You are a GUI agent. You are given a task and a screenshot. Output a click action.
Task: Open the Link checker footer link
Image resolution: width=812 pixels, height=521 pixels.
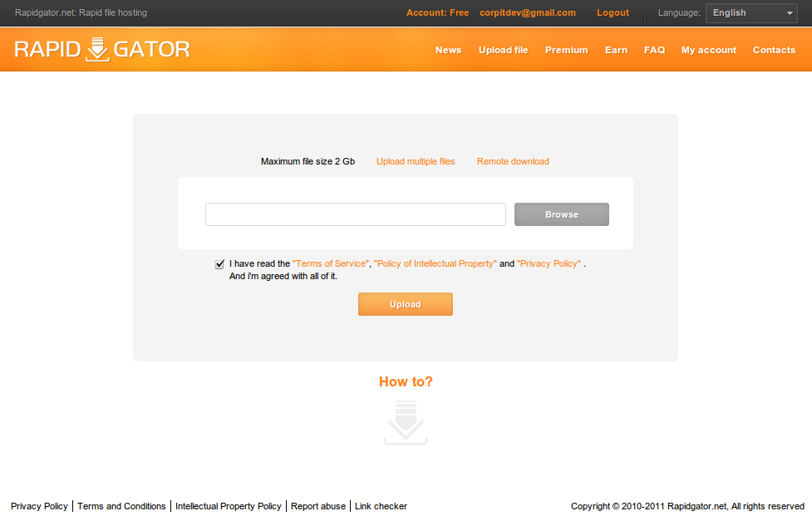click(381, 506)
